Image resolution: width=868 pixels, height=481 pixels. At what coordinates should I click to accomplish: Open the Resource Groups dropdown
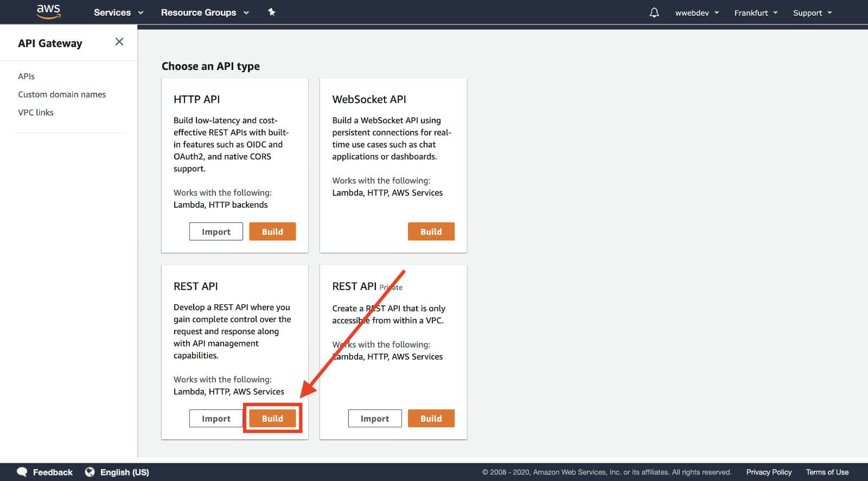pyautogui.click(x=205, y=12)
